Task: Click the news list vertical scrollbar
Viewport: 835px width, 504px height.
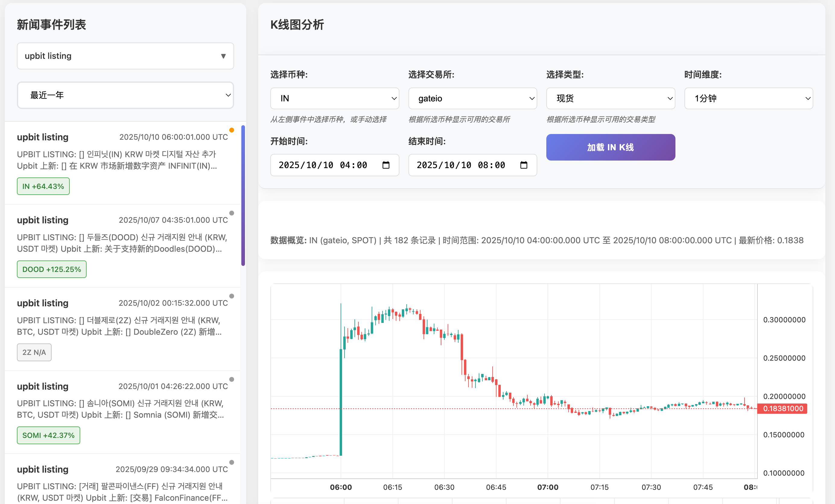Action: pos(243,195)
